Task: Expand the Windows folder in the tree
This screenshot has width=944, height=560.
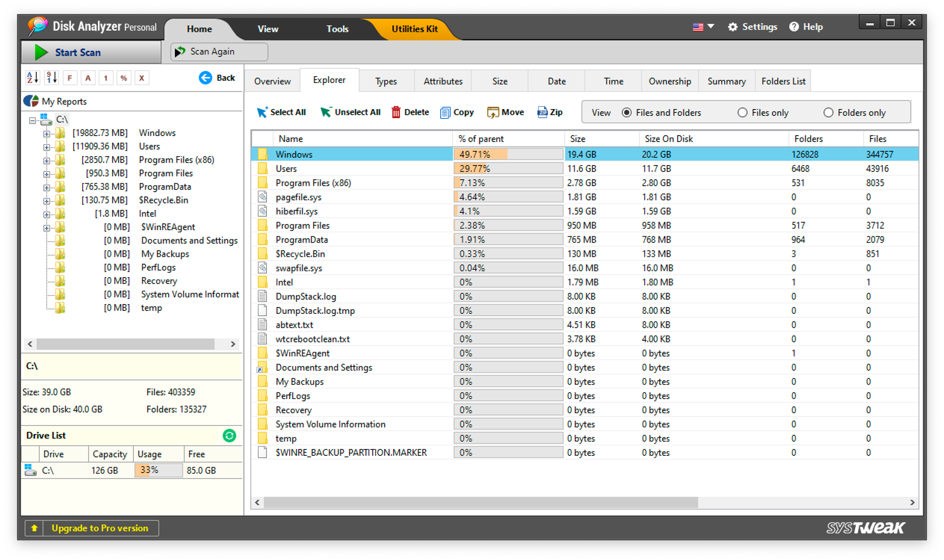Action: (x=46, y=134)
